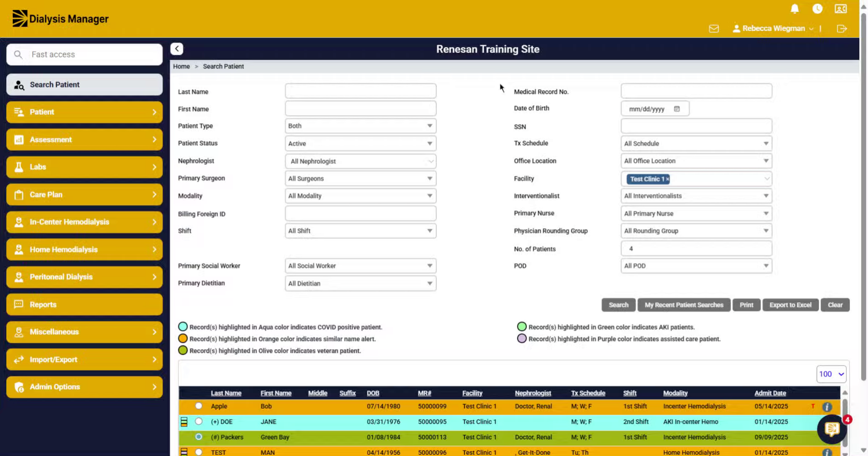The height and width of the screenshot is (456, 868).
Task: Click the clock icon in header
Action: [817, 9]
